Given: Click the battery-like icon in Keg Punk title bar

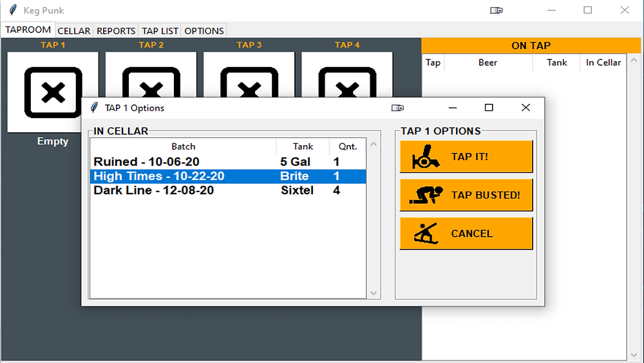Looking at the screenshot, I should (x=496, y=10).
